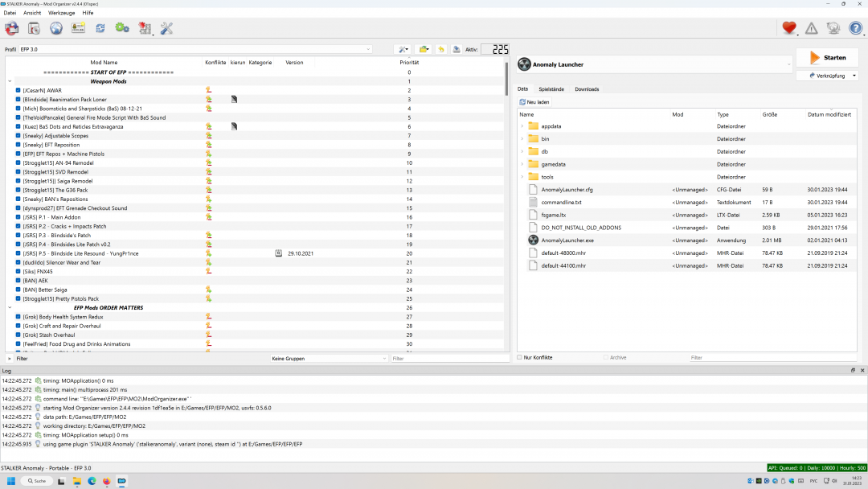Open Microsoft Edge from the taskbar
Image resolution: width=868 pixels, height=489 pixels.
click(92, 481)
